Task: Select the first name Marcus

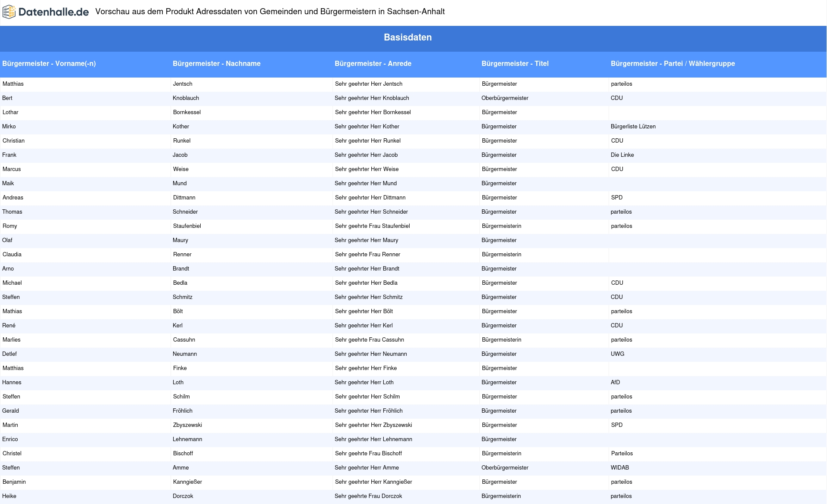Action: [12, 169]
